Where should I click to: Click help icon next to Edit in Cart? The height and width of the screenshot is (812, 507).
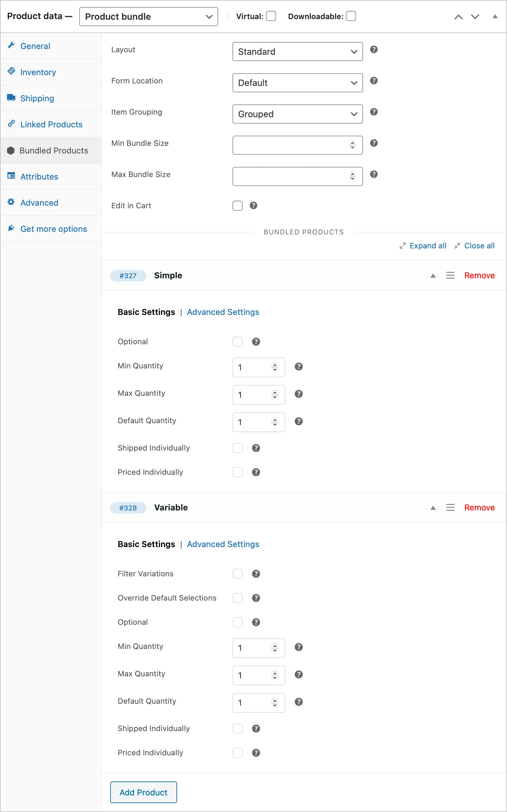click(253, 205)
